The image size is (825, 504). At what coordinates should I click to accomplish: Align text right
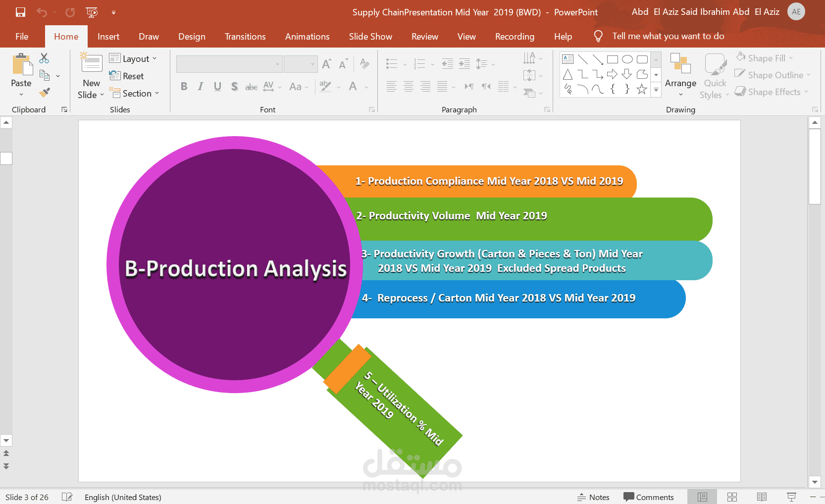[425, 87]
